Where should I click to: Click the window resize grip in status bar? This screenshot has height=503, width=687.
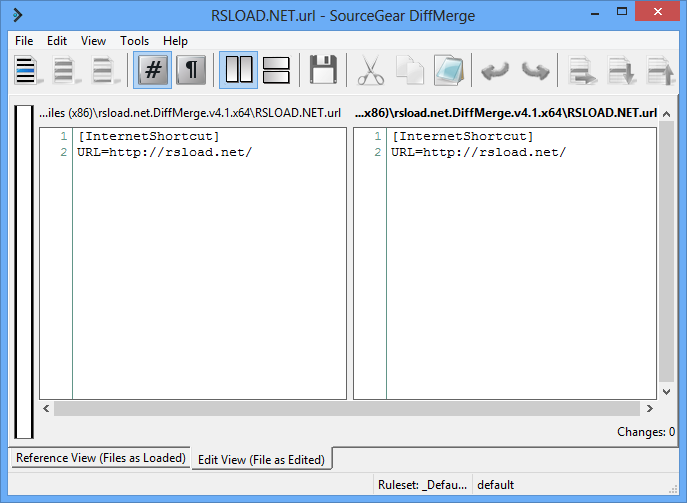coord(673,489)
